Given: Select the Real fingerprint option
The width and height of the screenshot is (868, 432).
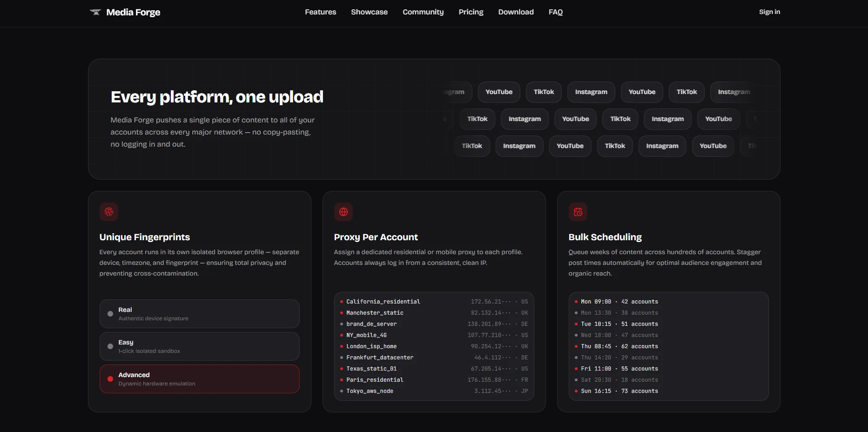Looking at the screenshot, I should (199, 314).
